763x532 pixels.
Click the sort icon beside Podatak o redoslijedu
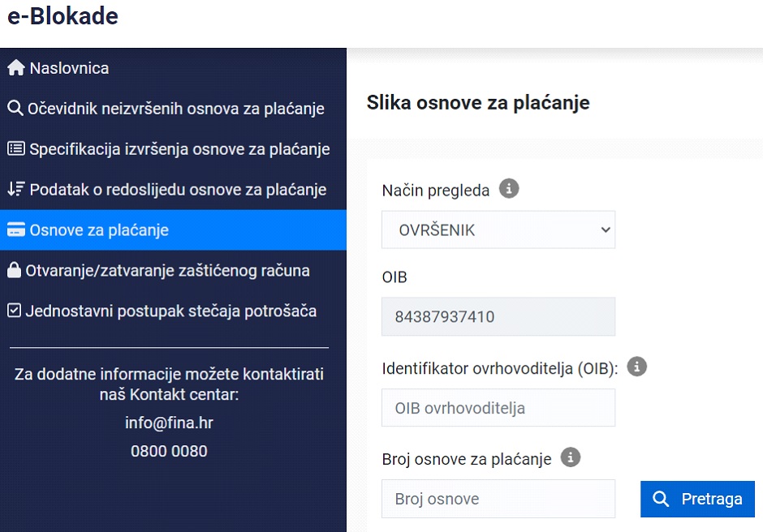[x=15, y=190]
